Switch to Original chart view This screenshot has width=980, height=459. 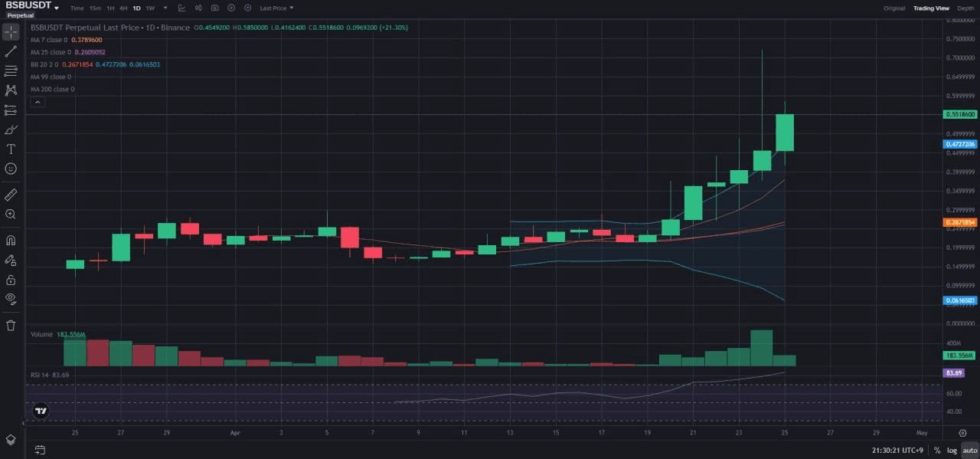coord(894,8)
